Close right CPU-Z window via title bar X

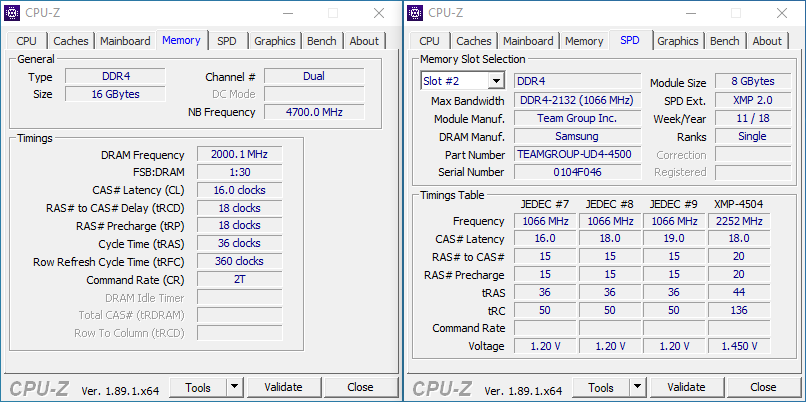tap(782, 13)
